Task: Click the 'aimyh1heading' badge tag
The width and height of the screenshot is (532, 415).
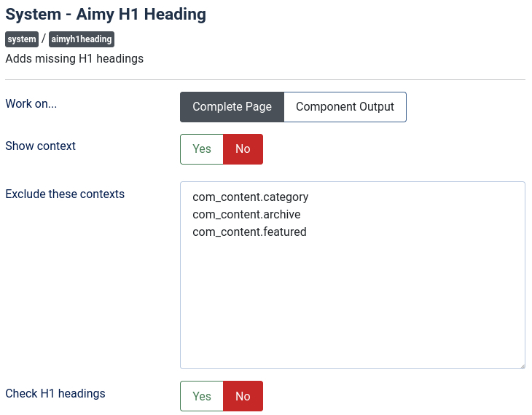Action: click(82, 39)
